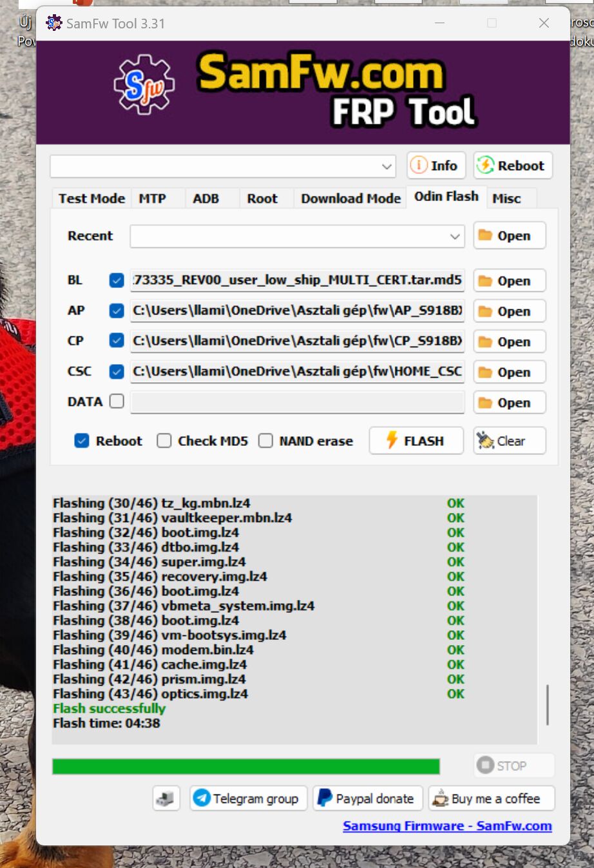Open file browser for AP row
The image size is (594, 868).
[510, 311]
